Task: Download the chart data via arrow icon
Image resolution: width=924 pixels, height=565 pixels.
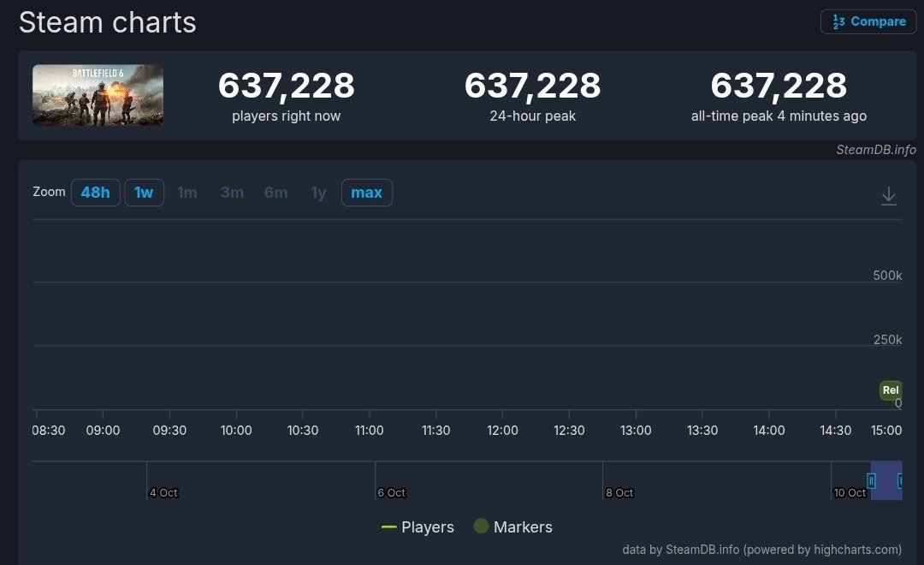Action: point(889,196)
